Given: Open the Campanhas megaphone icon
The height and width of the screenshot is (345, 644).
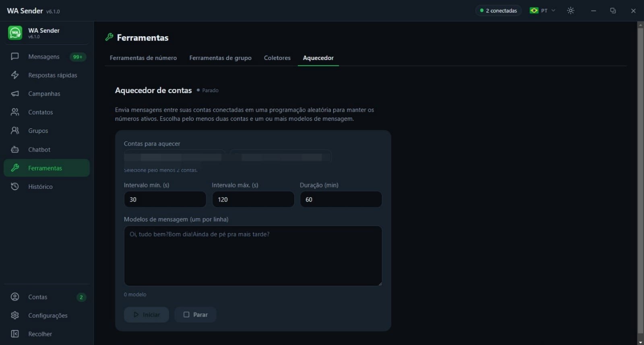Looking at the screenshot, I should pos(15,93).
